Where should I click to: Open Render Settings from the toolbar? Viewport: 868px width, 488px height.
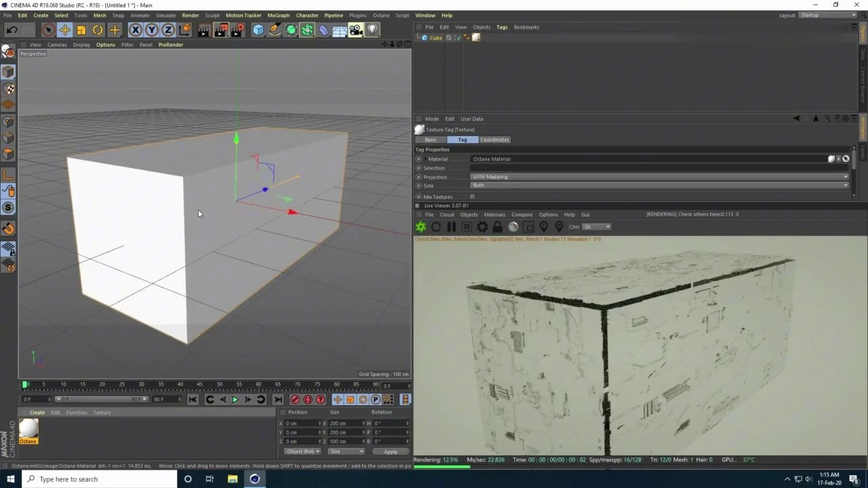point(238,29)
